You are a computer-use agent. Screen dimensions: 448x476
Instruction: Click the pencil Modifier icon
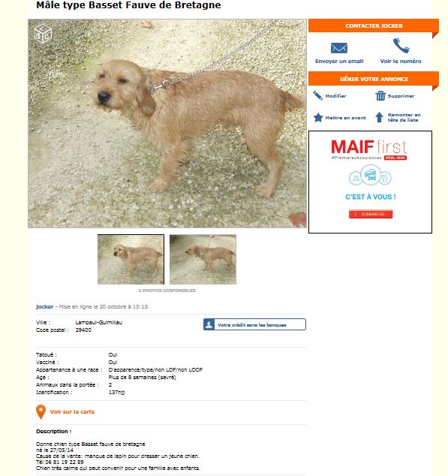[317, 95]
